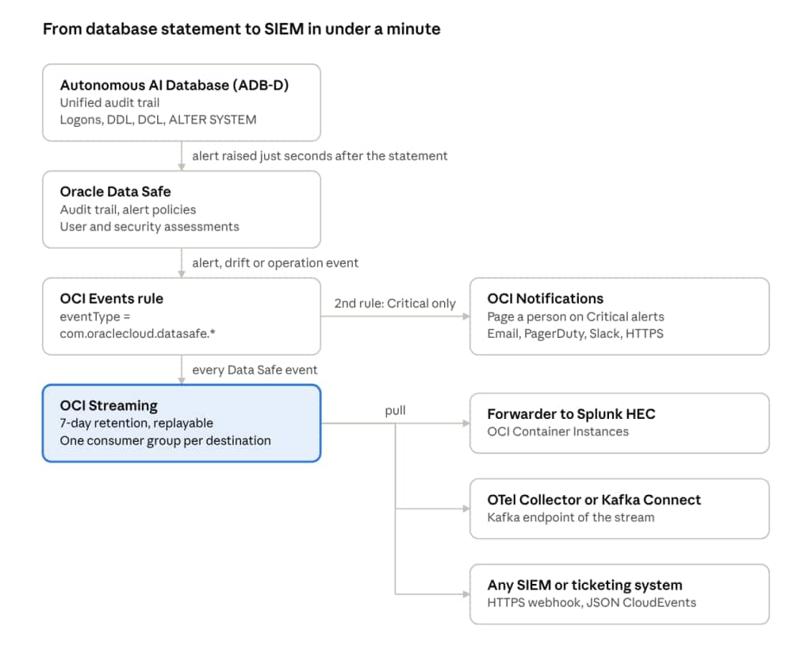
Task: Click 'Logons, DDL, DCL, ALTER SYSTEM' text
Action: [x=158, y=120]
